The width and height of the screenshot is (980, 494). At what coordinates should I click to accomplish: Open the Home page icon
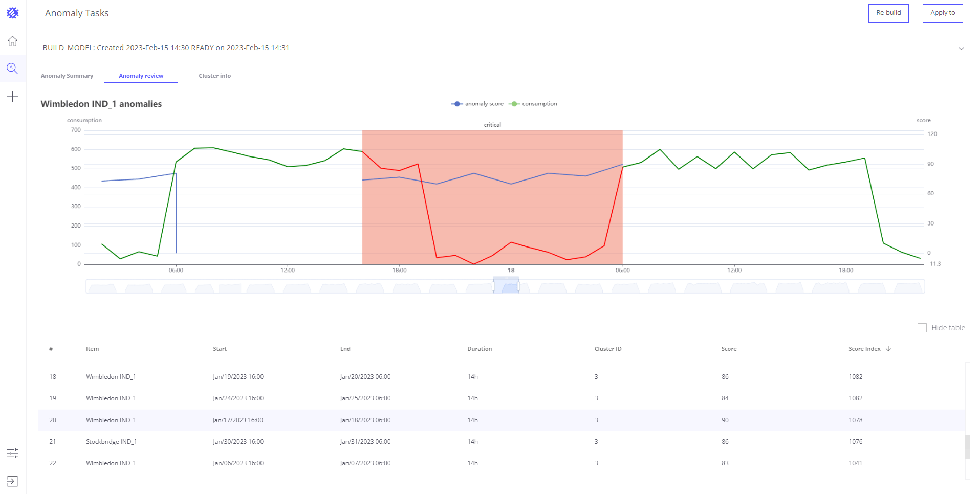13,41
